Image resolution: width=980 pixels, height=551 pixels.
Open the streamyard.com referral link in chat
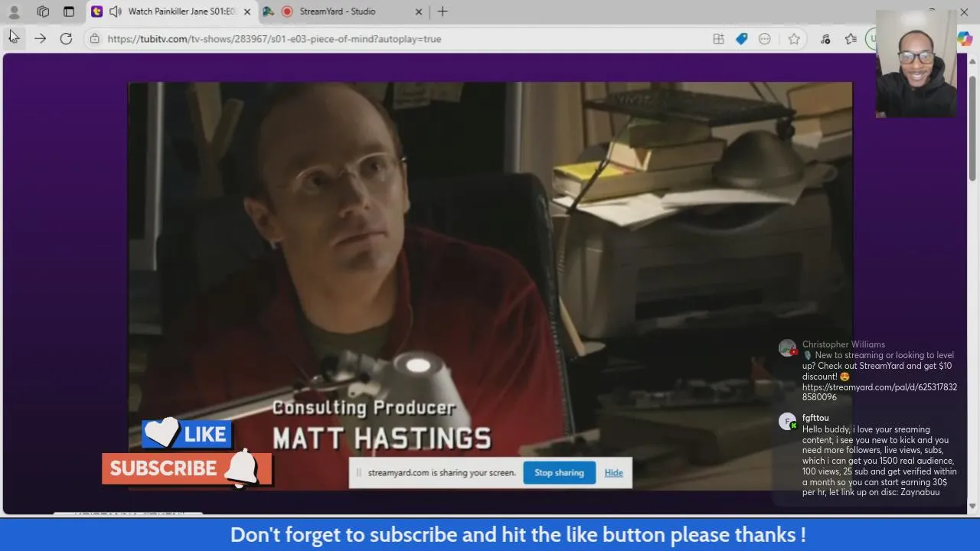pos(879,393)
